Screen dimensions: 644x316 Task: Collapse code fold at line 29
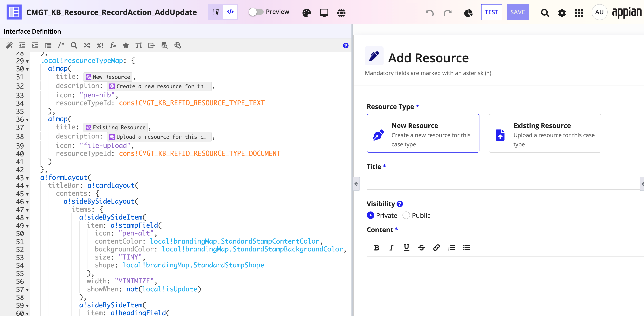(x=27, y=62)
